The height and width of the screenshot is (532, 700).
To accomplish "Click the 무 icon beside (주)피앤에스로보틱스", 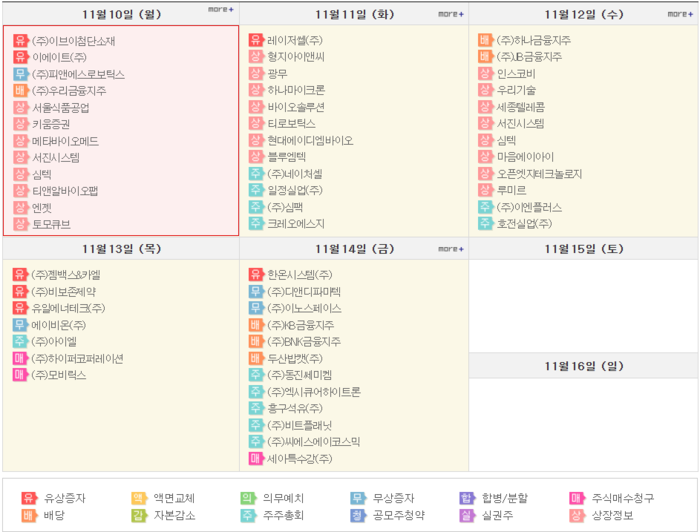I will pyautogui.click(x=20, y=74).
